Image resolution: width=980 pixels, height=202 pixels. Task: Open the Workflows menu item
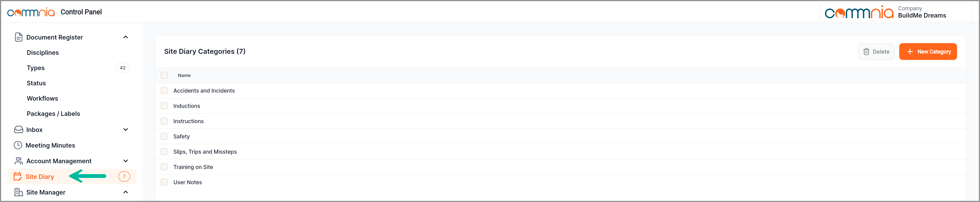[42, 99]
